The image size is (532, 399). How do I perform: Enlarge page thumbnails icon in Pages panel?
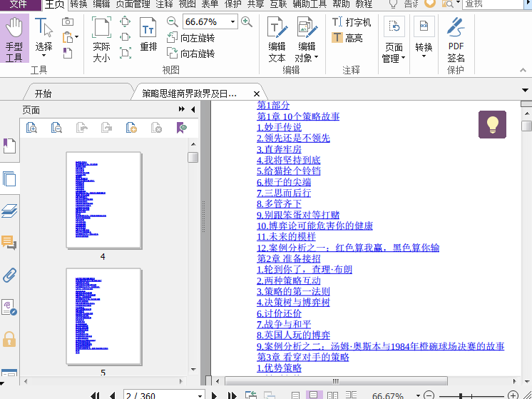(x=31, y=128)
